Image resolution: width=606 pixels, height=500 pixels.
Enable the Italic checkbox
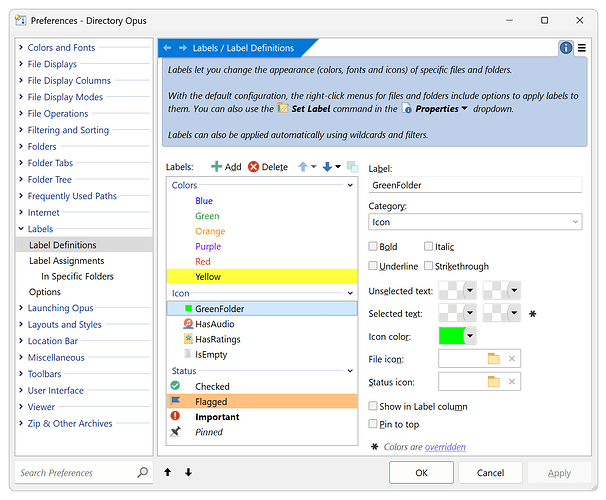click(428, 246)
